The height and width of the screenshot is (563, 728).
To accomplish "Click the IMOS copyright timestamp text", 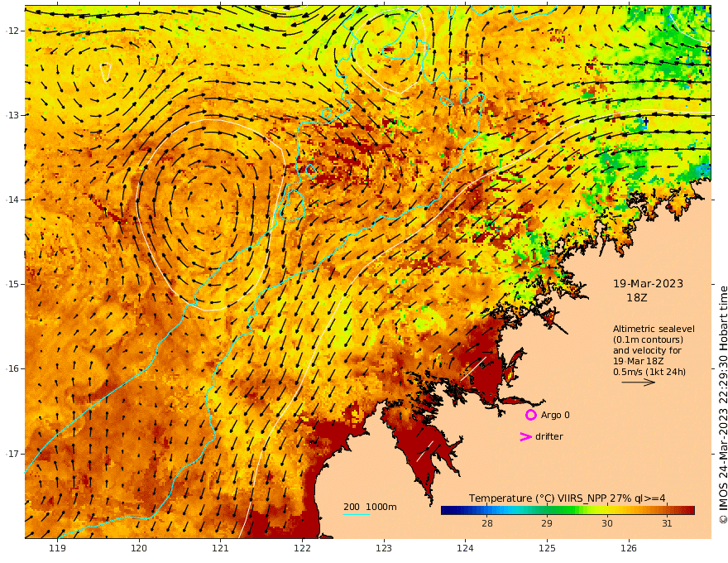I will tap(723, 405).
